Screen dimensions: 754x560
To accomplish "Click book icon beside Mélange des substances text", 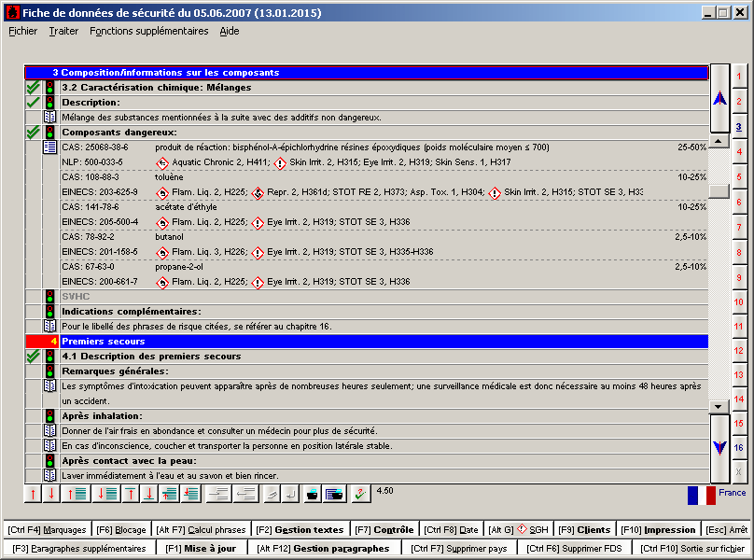I will (x=49, y=117).
